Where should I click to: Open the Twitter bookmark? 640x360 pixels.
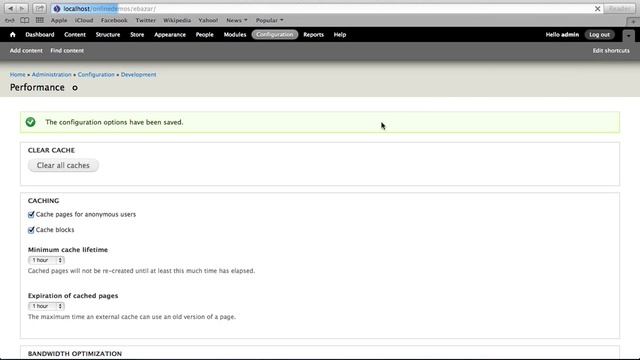[145, 20]
